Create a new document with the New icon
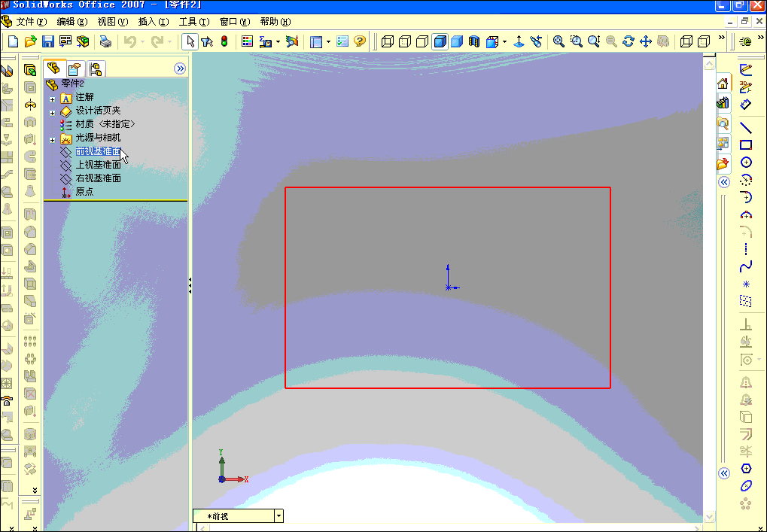This screenshot has width=767, height=532. point(14,41)
